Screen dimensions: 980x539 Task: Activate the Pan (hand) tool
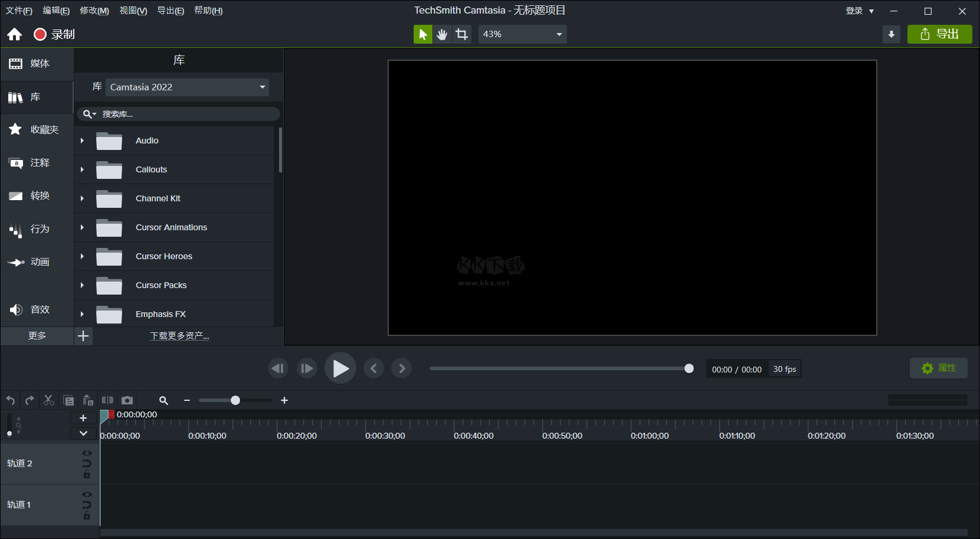(442, 34)
